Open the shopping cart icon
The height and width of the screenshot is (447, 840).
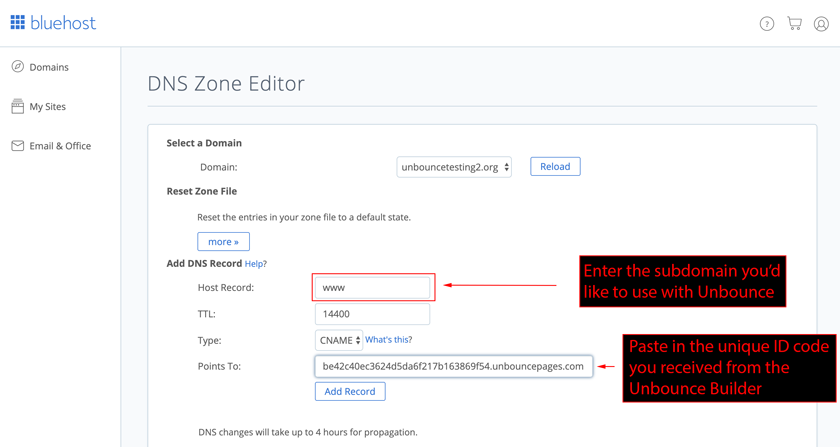[794, 24]
